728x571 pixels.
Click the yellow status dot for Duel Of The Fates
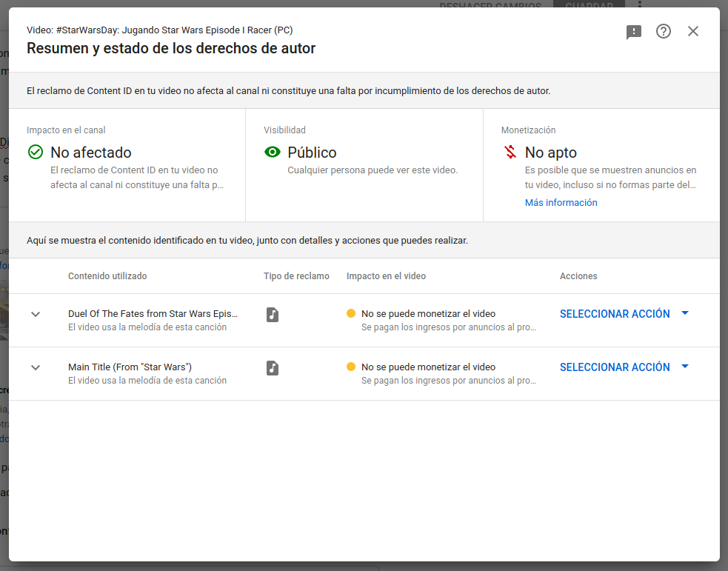click(x=352, y=313)
